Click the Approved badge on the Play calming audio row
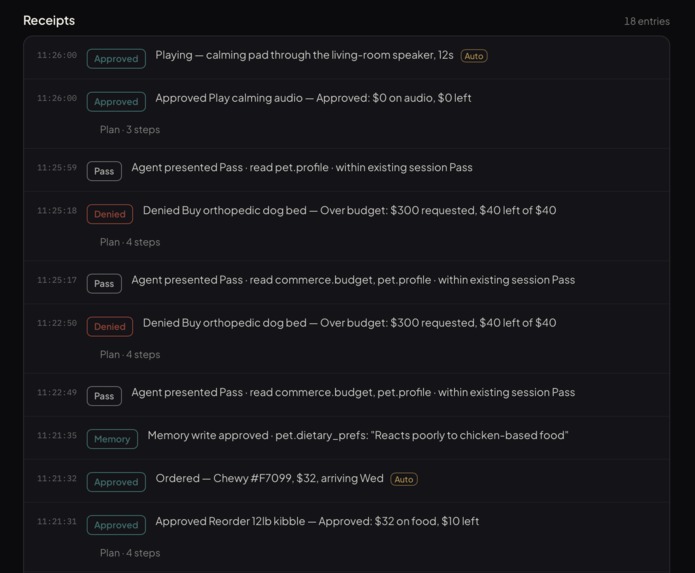 (x=116, y=102)
